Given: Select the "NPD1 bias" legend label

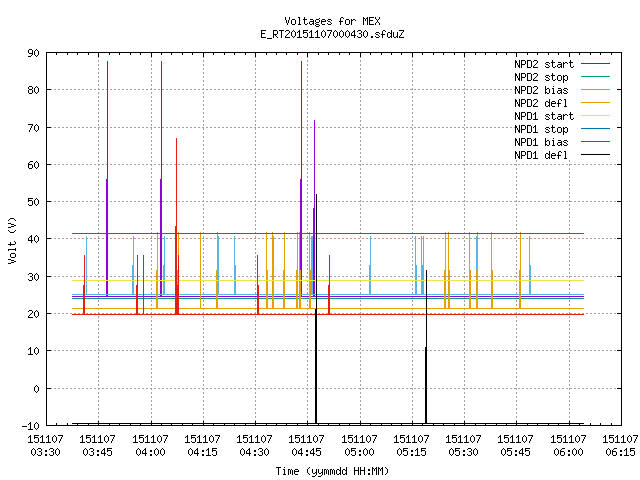Looking at the screenshot, I should pos(541,142).
